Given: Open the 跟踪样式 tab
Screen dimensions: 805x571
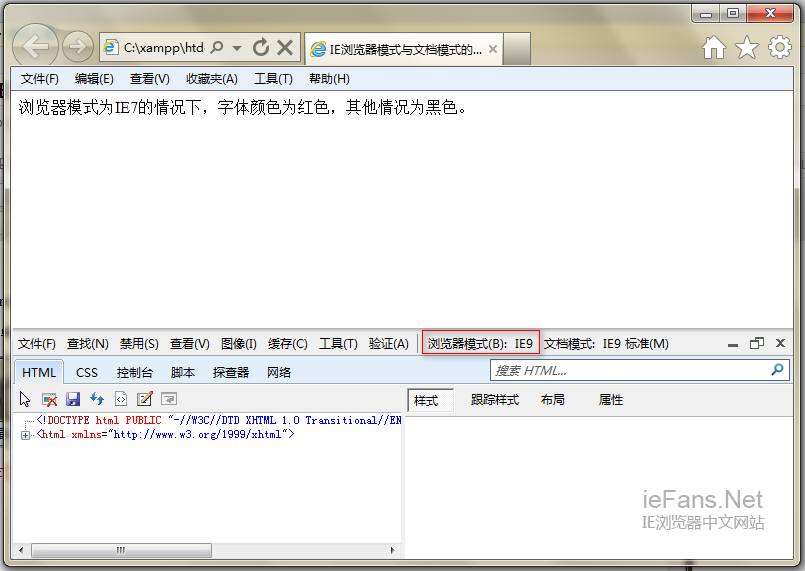Looking at the screenshot, I should (495, 400).
